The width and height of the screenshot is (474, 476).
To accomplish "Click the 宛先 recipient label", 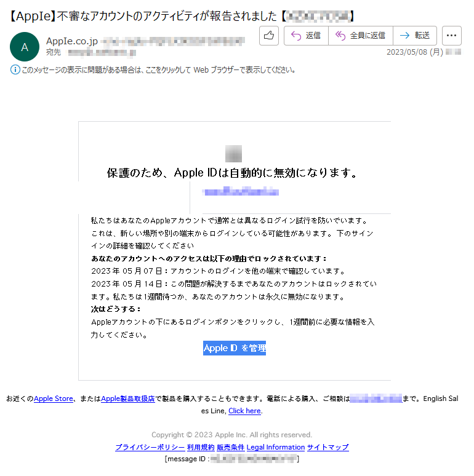I will click(x=54, y=52).
